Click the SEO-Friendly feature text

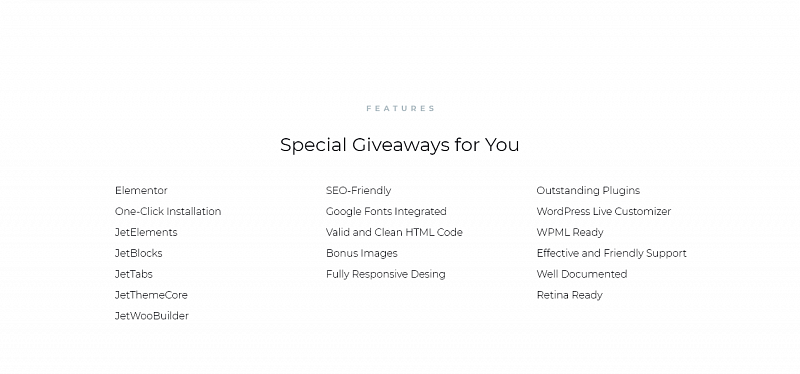pos(358,190)
